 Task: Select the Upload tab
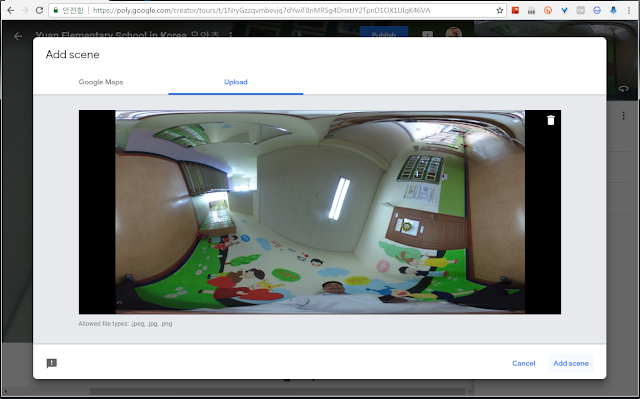[236, 82]
